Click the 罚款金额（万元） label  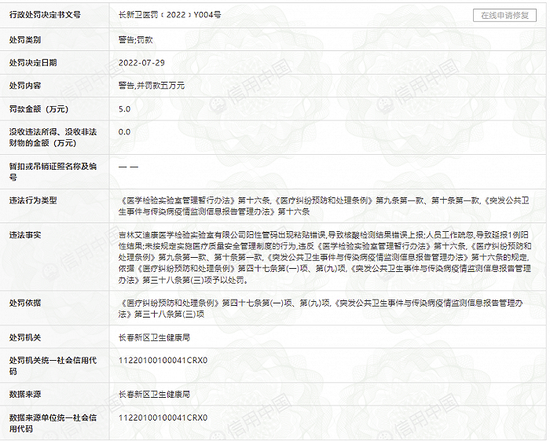coord(39,109)
